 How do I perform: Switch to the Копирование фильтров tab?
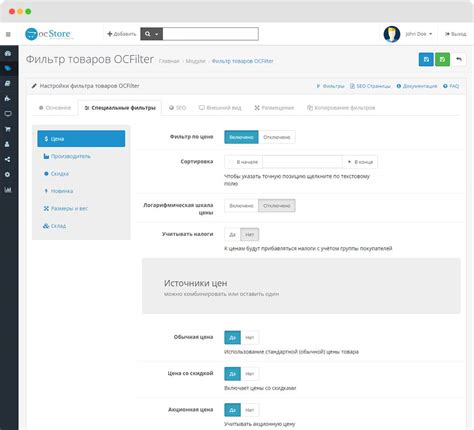[x=341, y=108]
